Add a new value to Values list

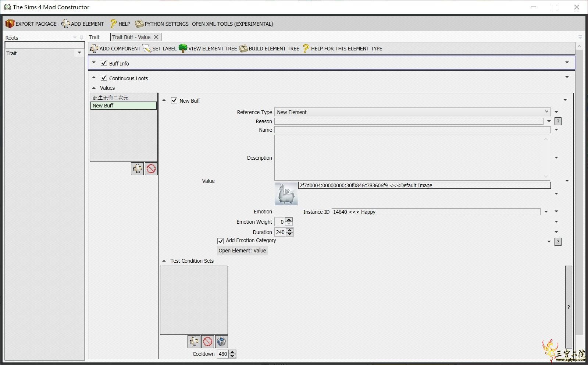(x=137, y=169)
